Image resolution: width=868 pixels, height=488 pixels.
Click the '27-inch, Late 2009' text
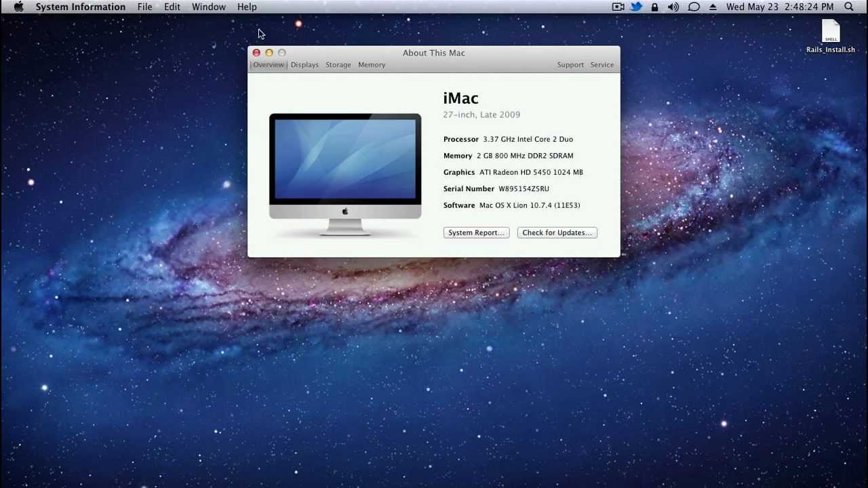coord(481,115)
